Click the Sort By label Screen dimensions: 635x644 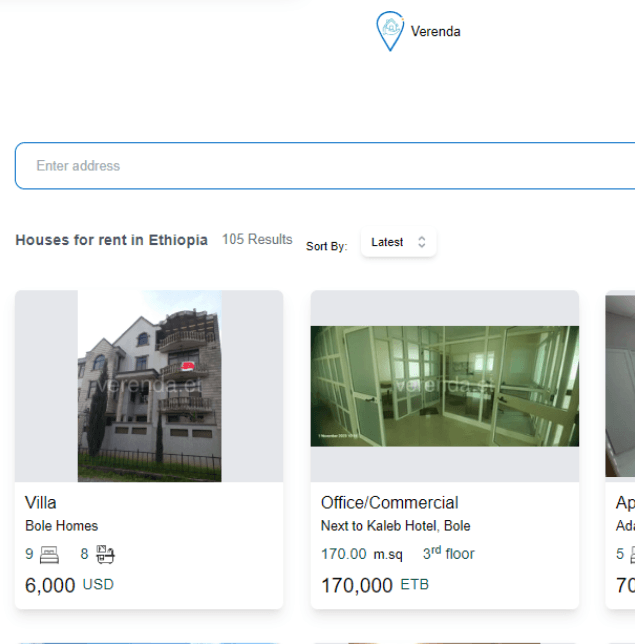tap(327, 246)
